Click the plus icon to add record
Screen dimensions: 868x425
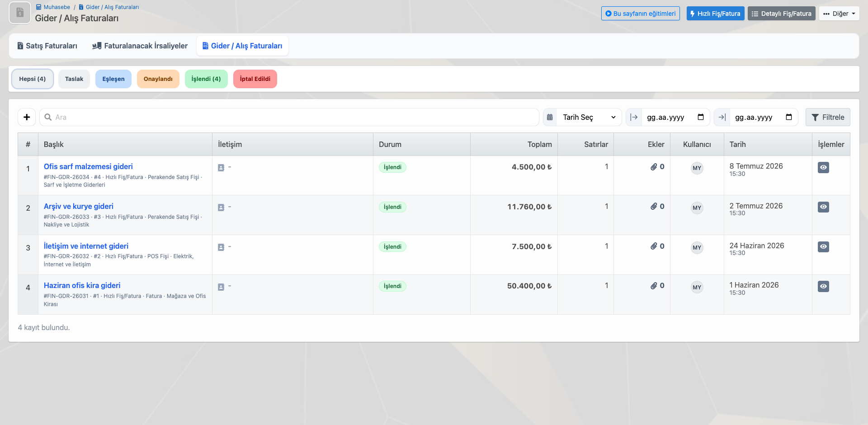[x=27, y=117]
